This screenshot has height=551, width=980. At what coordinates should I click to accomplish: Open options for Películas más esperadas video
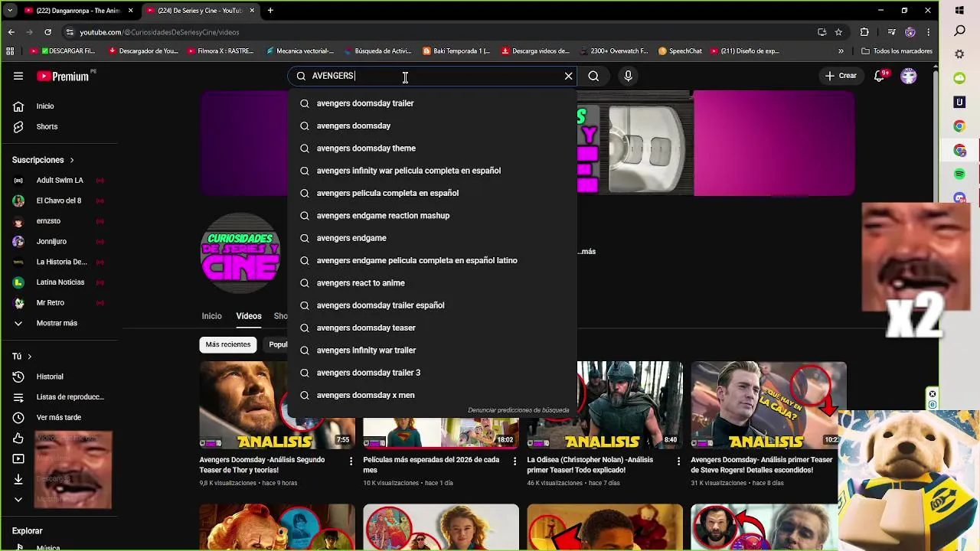(514, 461)
